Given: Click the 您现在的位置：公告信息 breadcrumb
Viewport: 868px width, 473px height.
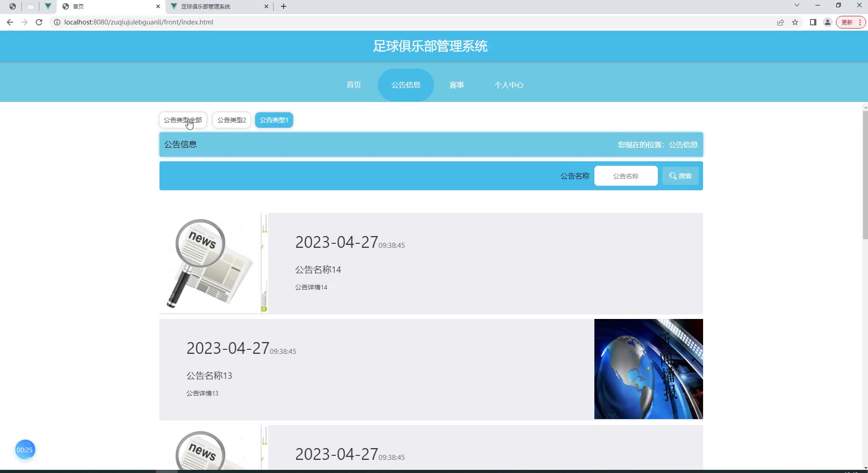Looking at the screenshot, I should (658, 145).
